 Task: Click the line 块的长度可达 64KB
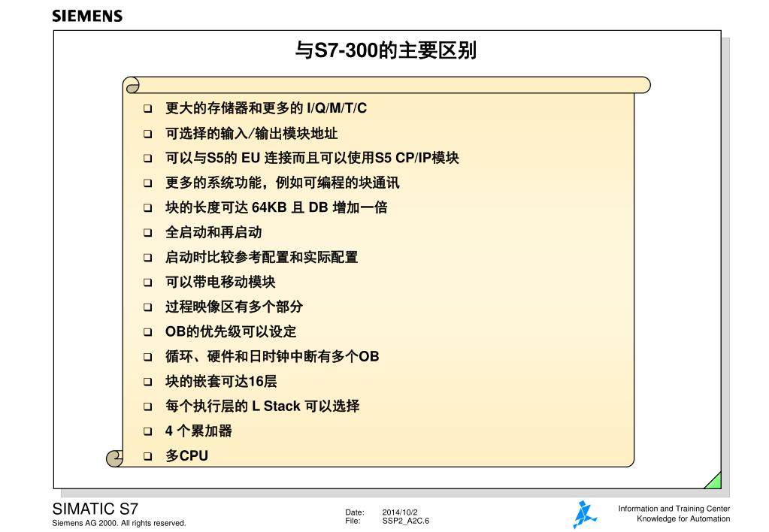pos(276,207)
